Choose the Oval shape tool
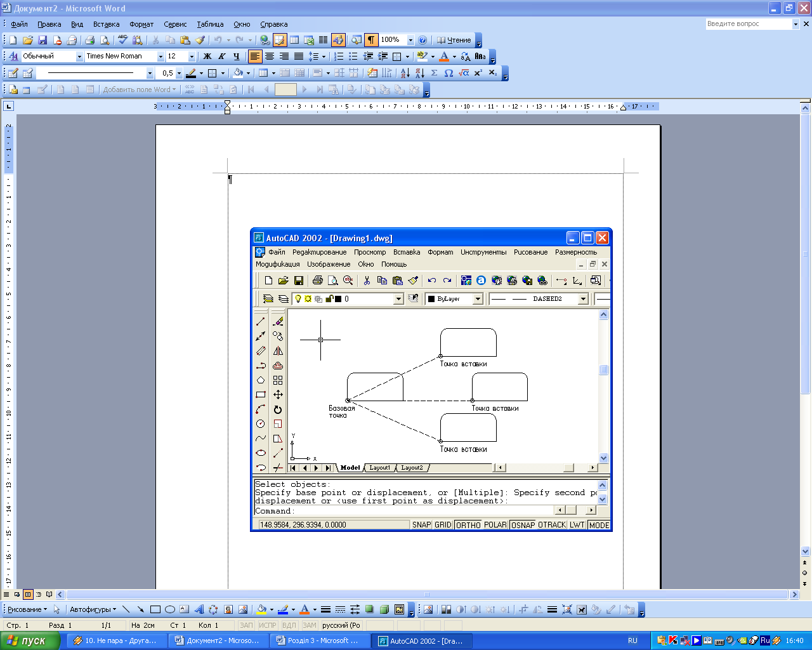 point(170,609)
